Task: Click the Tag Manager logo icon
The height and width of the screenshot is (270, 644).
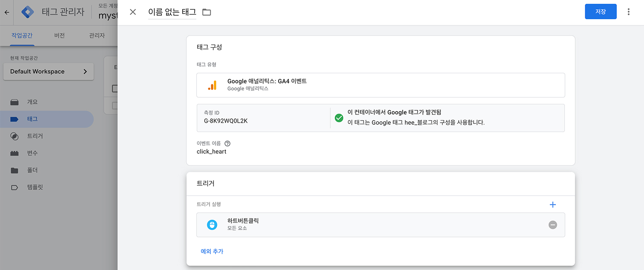Action: coord(28,12)
